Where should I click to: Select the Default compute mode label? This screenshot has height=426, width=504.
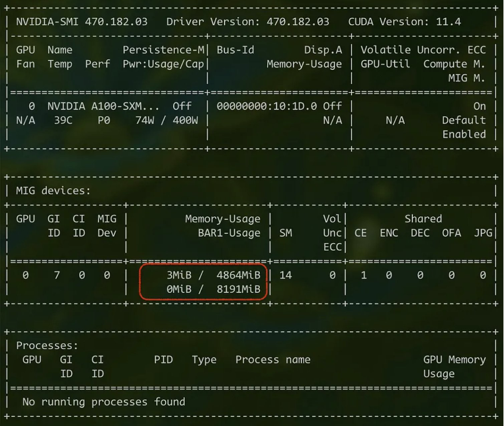click(x=464, y=120)
